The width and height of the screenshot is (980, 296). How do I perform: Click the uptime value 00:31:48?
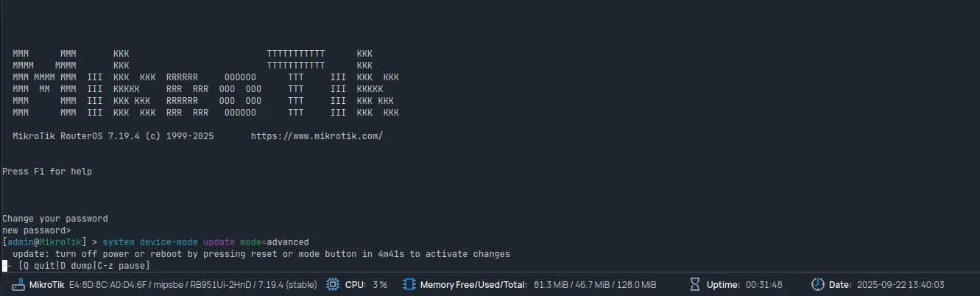point(764,285)
